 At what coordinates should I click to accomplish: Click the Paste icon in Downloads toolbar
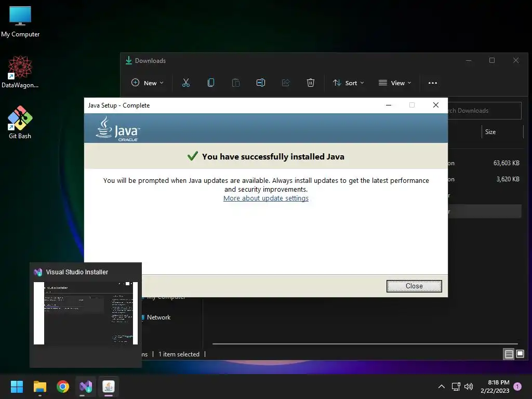[236, 83]
